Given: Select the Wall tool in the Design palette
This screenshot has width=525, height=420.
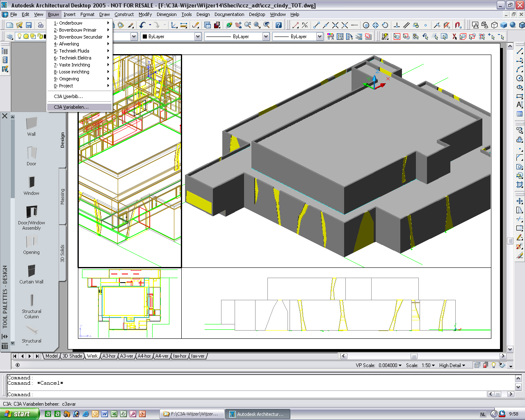Looking at the screenshot, I should (x=31, y=126).
